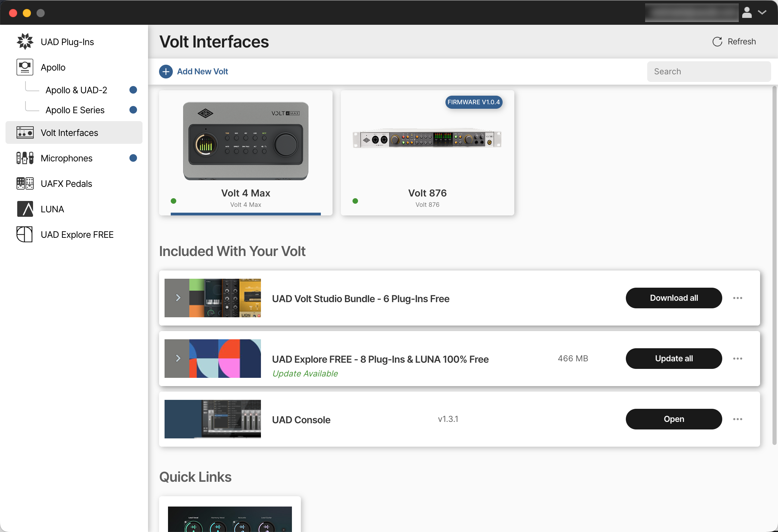Screen dimensions: 778x532
Task: Click the red close window button
Action: coord(13,13)
